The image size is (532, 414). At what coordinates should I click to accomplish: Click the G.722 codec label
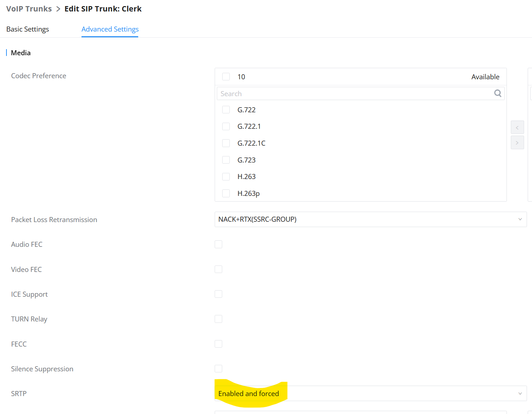[247, 110]
